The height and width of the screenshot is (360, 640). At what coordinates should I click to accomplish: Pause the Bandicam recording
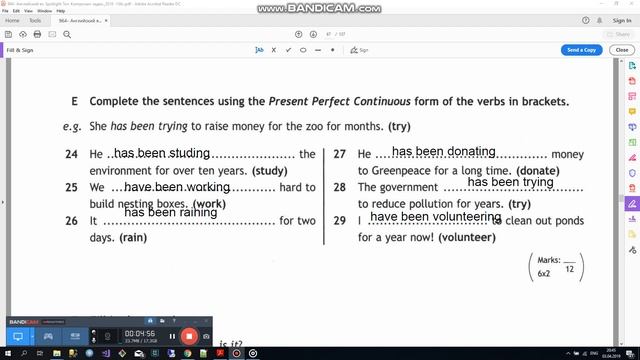172,336
